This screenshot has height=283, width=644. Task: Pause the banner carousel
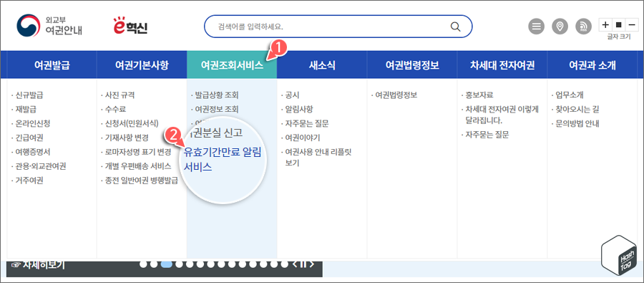pos(303,264)
